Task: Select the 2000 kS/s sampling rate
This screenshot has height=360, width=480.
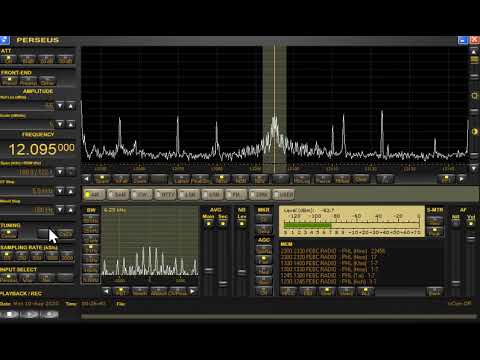Action: pos(67,256)
